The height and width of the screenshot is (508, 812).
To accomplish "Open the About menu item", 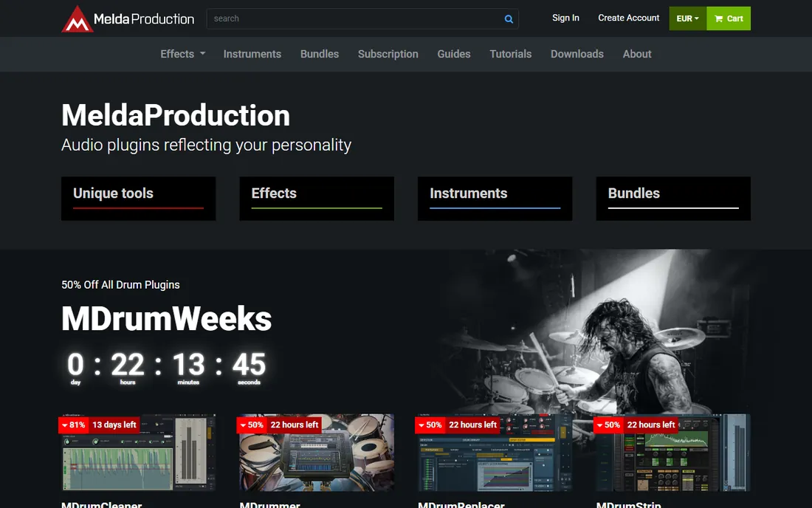I will [x=637, y=54].
